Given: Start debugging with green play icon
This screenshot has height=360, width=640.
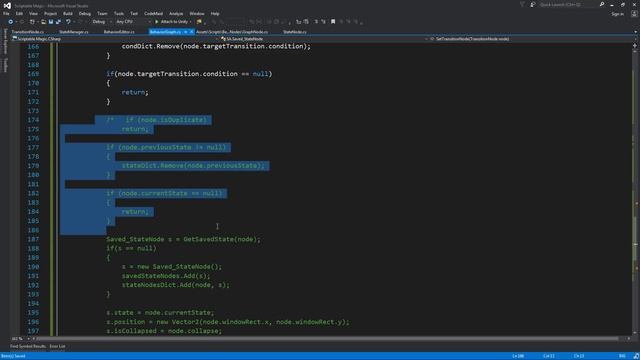Looking at the screenshot, I should 157,22.
